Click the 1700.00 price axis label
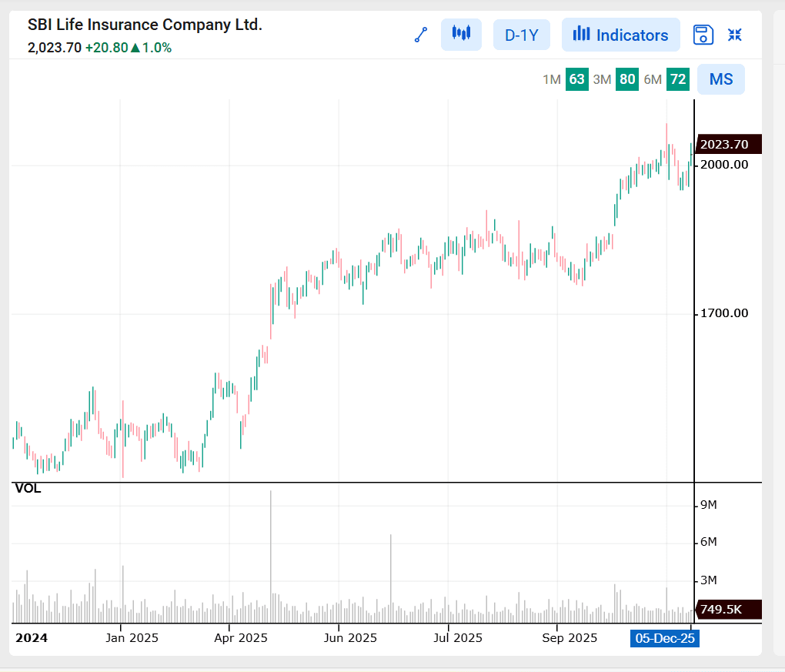 click(x=724, y=313)
